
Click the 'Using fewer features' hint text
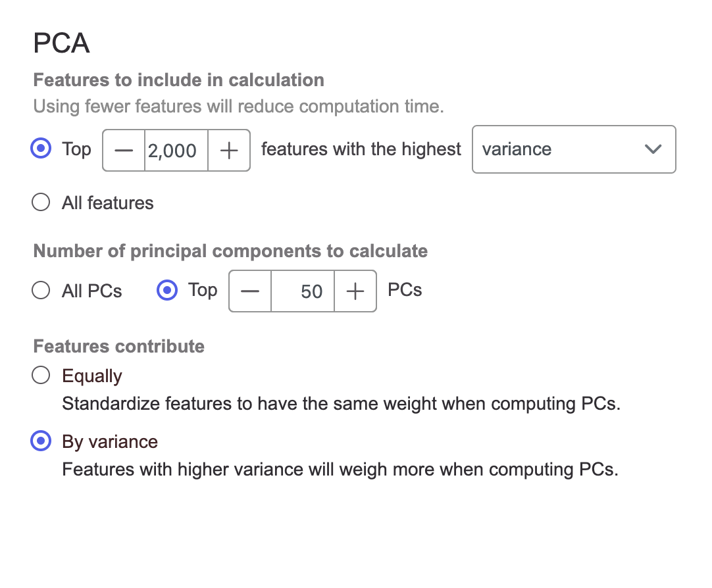(238, 107)
